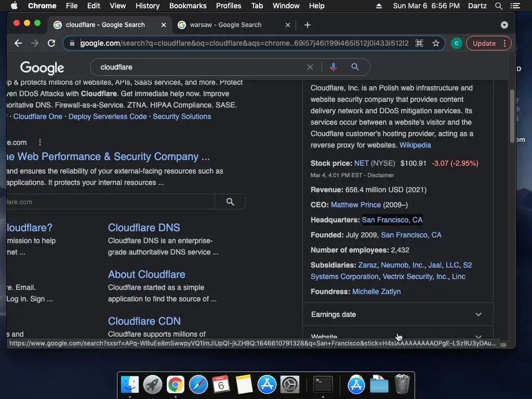Clear the search box with X
The height and width of the screenshot is (399, 532).
tap(310, 67)
